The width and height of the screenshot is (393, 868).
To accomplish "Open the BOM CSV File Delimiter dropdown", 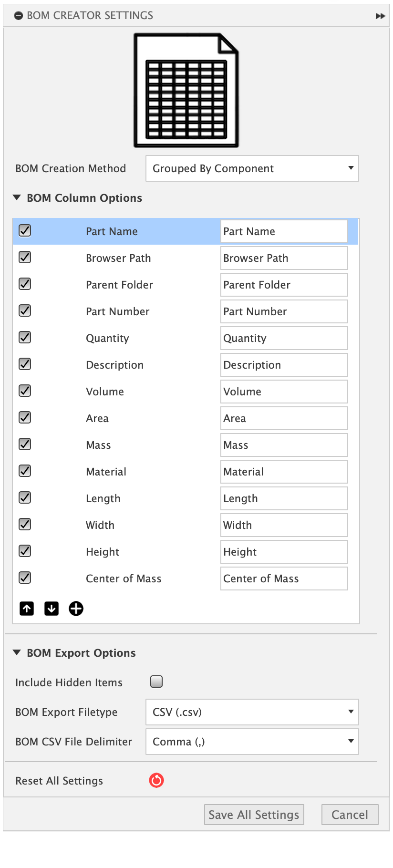I will pos(252,742).
